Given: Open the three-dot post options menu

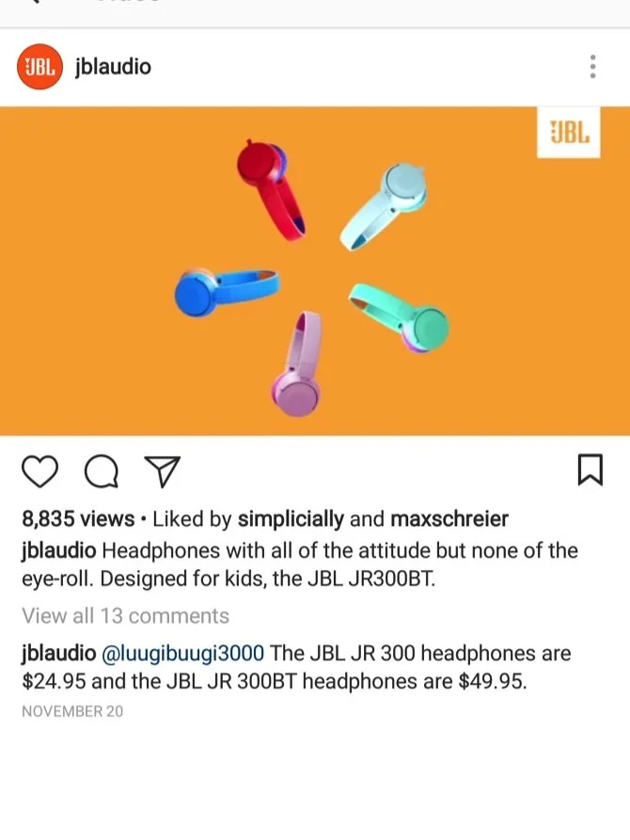Looking at the screenshot, I should click(592, 67).
